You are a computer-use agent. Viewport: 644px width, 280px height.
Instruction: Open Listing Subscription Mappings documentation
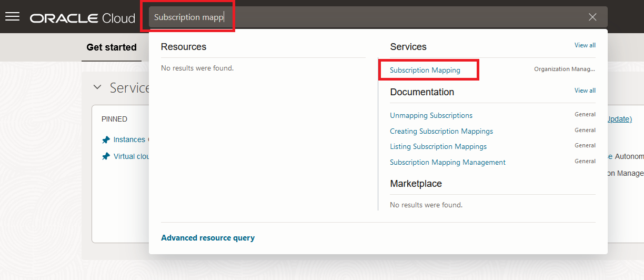click(x=438, y=146)
